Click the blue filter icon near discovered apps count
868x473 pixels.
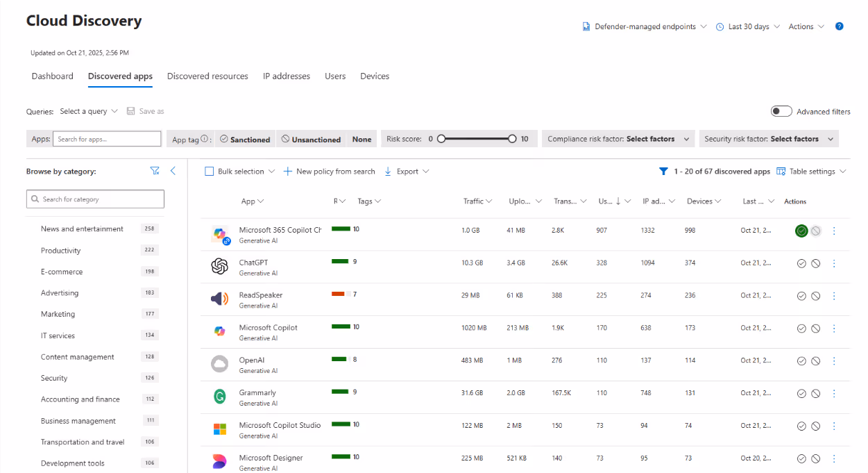point(663,171)
